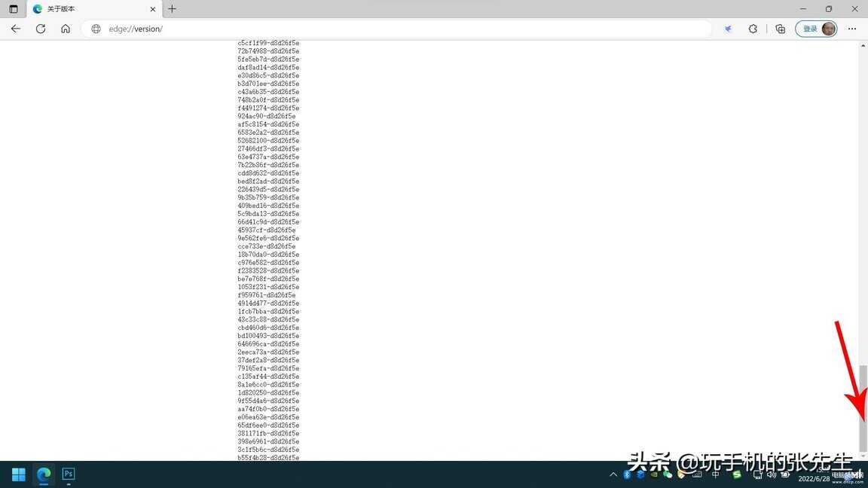Click row daf8ad14-d8d26f5e
Screen dimensions: 868x488
coord(268,68)
